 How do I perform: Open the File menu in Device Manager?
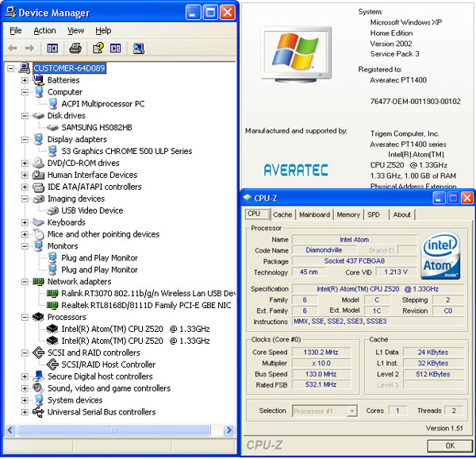pyautogui.click(x=16, y=31)
